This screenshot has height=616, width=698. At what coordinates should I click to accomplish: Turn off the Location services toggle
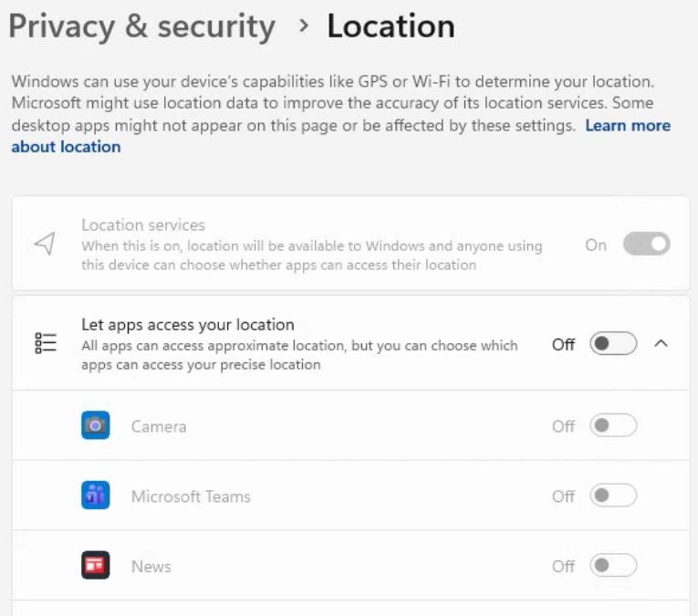coord(646,245)
